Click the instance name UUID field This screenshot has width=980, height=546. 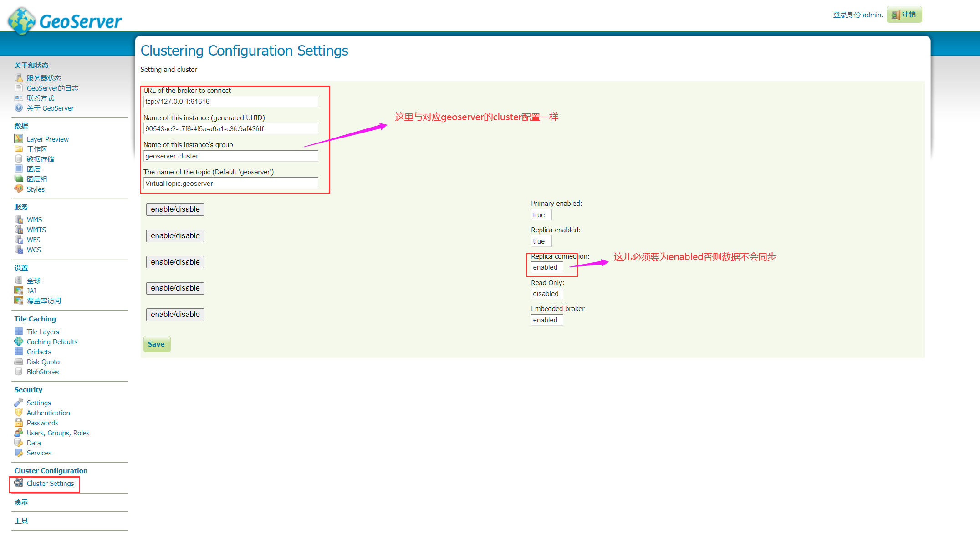click(x=231, y=129)
